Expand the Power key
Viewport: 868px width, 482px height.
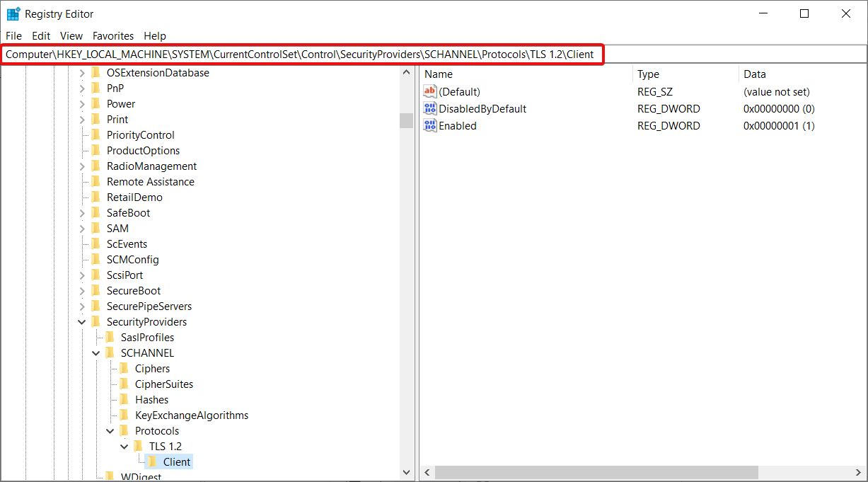click(x=82, y=103)
